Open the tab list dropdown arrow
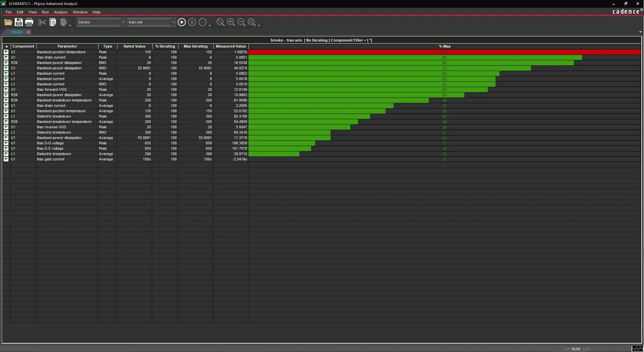Image resolution: width=644 pixels, height=352 pixels. tap(640, 32)
